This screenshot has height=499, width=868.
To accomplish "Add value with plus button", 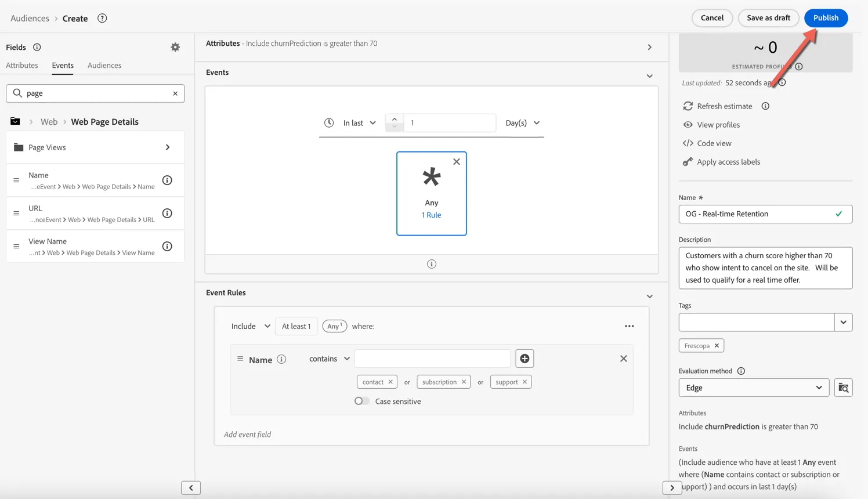I will click(x=525, y=359).
